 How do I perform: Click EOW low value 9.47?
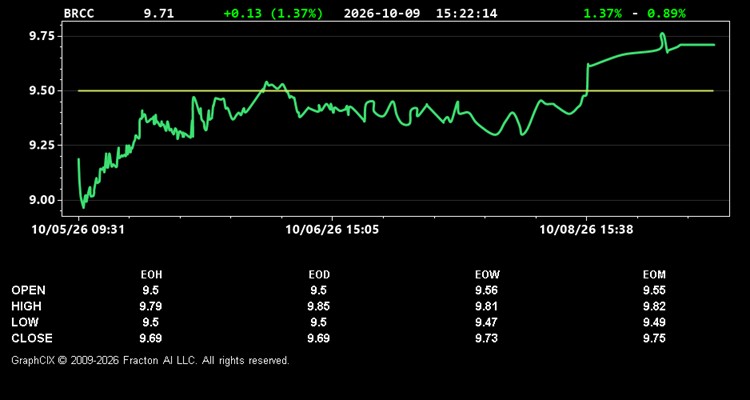486,322
